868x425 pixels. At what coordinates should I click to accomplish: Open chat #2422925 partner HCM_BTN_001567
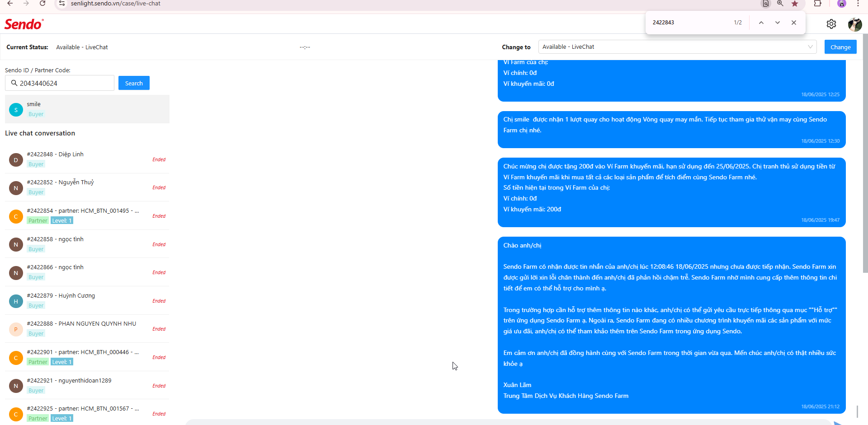pos(87,413)
